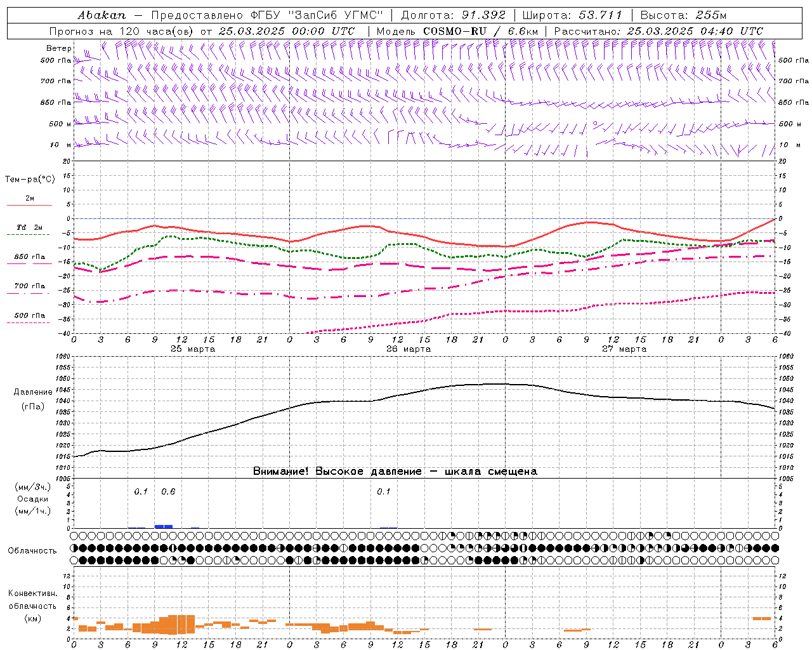
Task: Select the "Прогноз на 120 часа(ов)" forecast text
Action: point(122,31)
